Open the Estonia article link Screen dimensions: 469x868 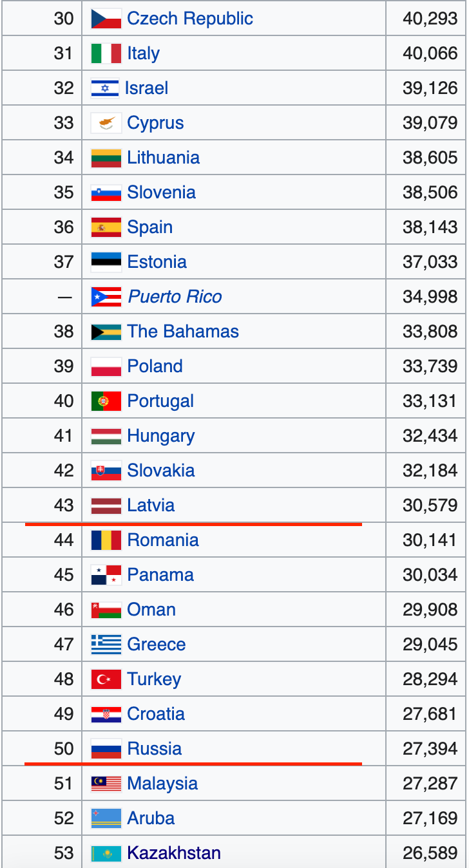coord(157,262)
